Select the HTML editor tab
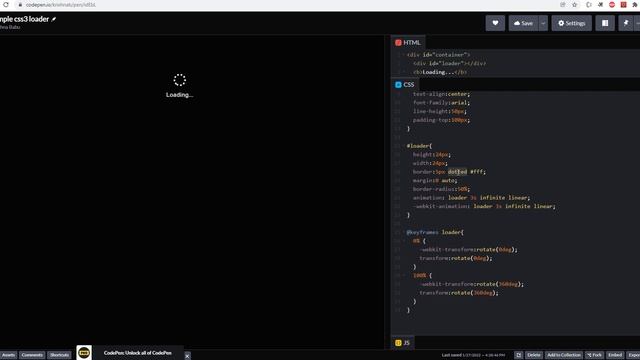 (x=408, y=42)
